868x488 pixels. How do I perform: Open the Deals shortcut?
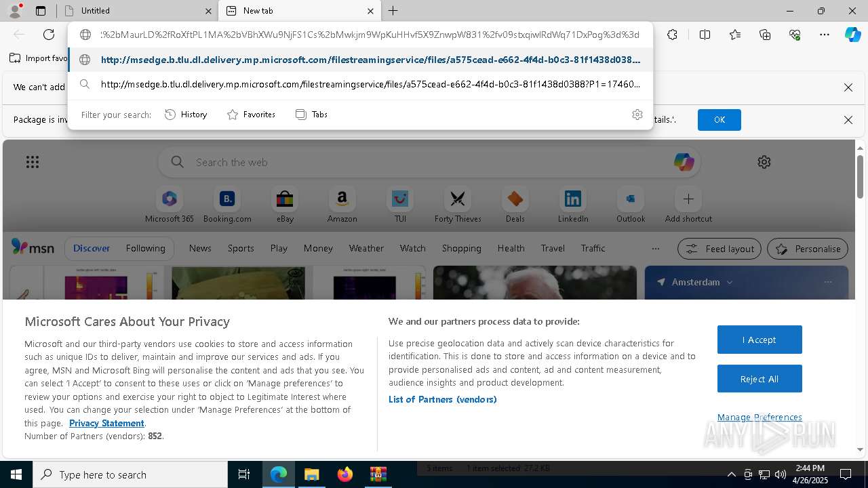coord(515,205)
